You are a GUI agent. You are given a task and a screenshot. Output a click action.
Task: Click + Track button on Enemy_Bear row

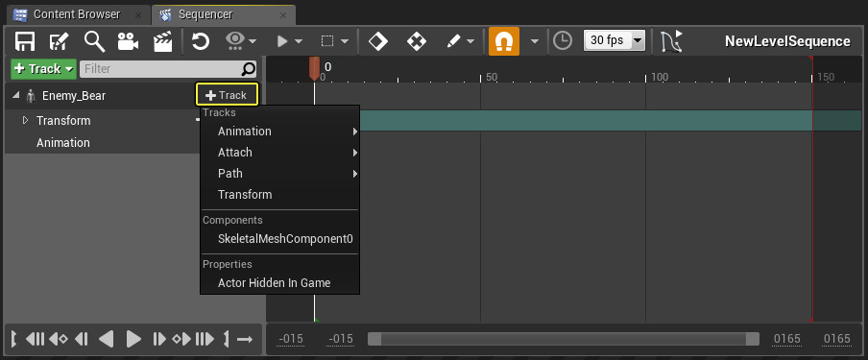(227, 95)
